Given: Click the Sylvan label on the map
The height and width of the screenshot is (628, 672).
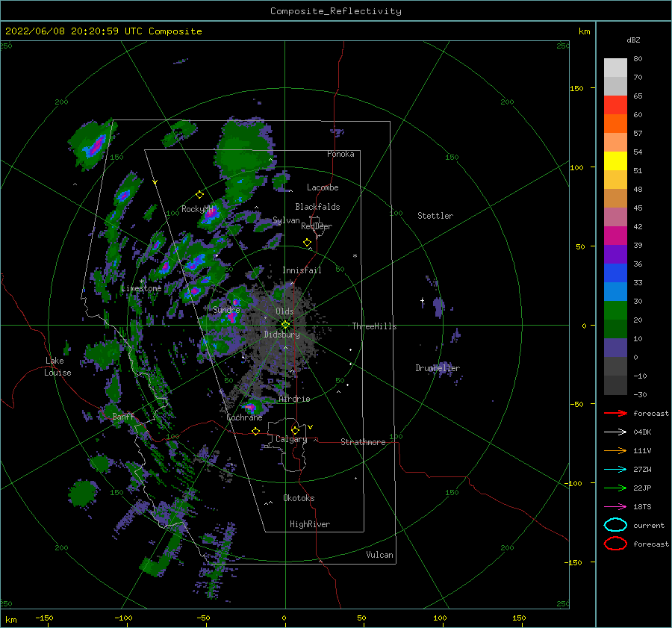Looking at the screenshot, I should (x=286, y=220).
